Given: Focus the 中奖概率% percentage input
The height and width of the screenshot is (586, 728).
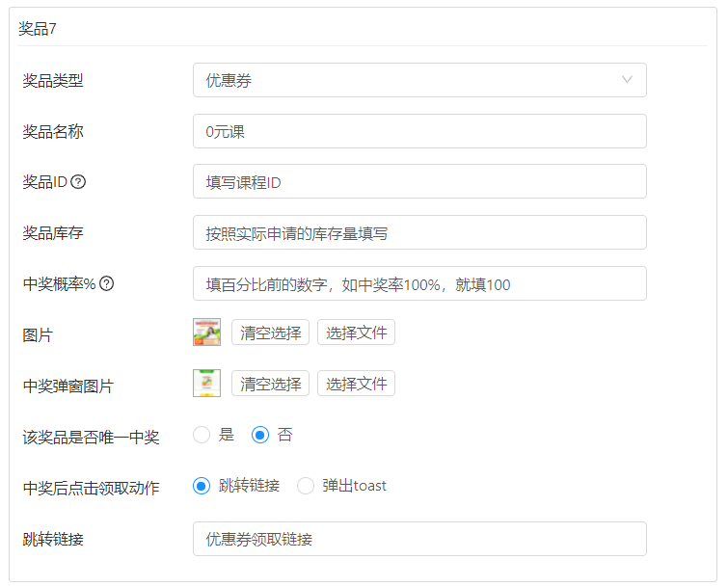Looking at the screenshot, I should pyautogui.click(x=418, y=284).
